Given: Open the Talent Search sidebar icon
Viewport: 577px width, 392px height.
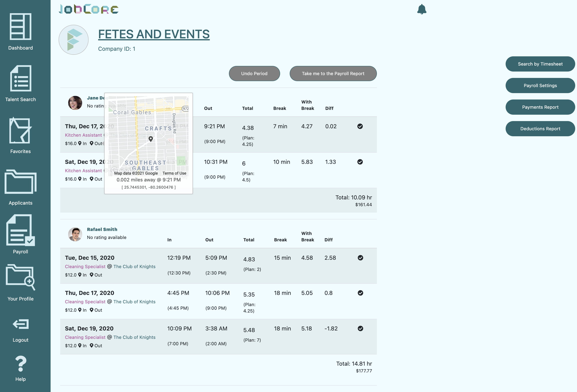Looking at the screenshot, I should pyautogui.click(x=20, y=78).
